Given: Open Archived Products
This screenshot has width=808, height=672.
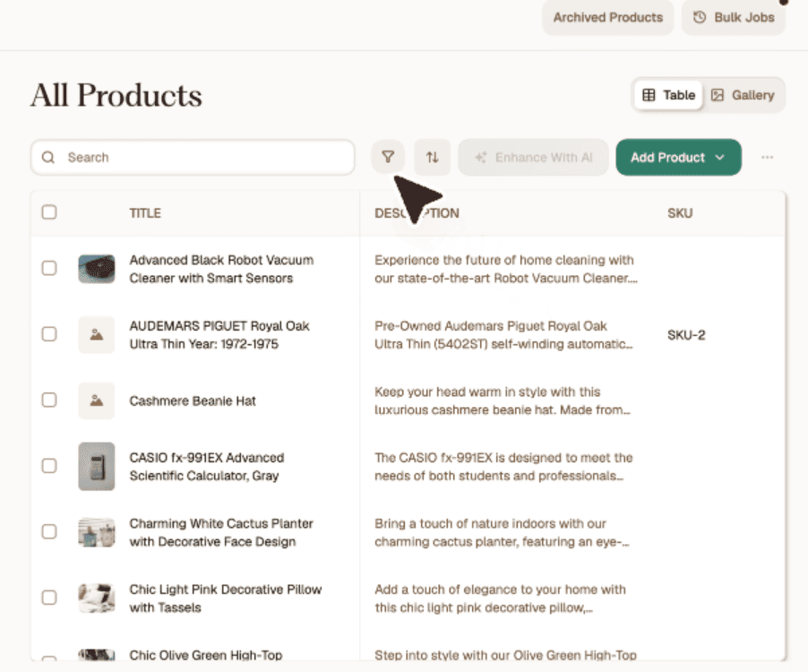Looking at the screenshot, I should tap(607, 18).
